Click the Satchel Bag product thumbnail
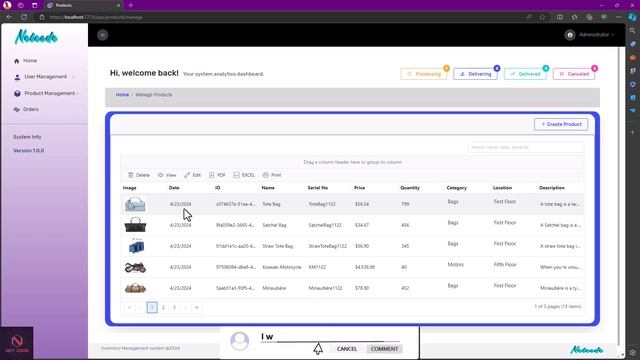Image resolution: width=640 pixels, height=360 pixels. [135, 225]
